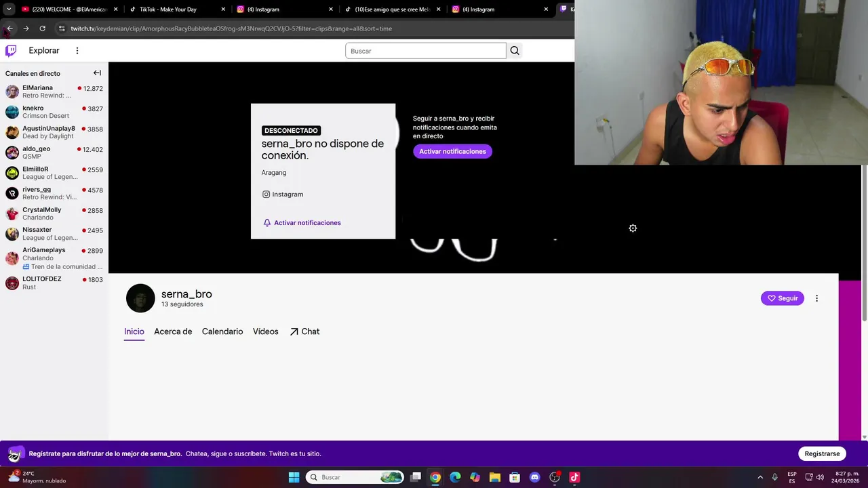868x488 pixels.
Task: Open Task View in taskbar
Action: click(416, 477)
